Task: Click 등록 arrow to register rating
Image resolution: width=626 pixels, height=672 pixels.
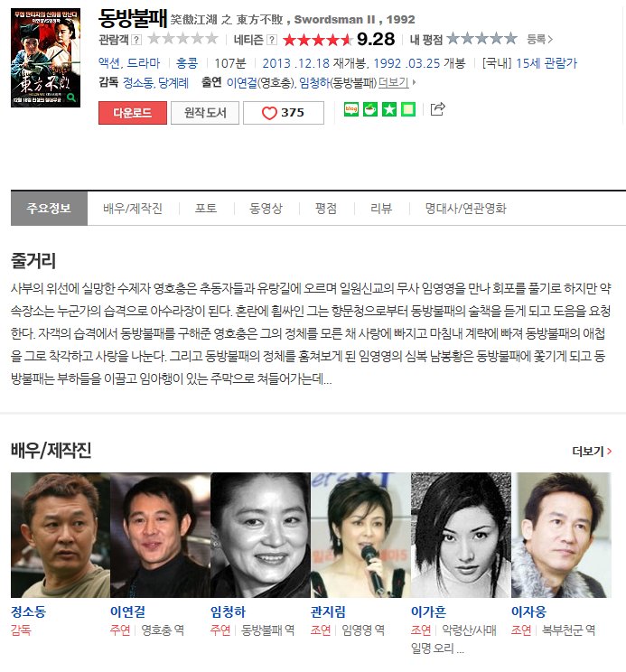Action: tap(539, 40)
